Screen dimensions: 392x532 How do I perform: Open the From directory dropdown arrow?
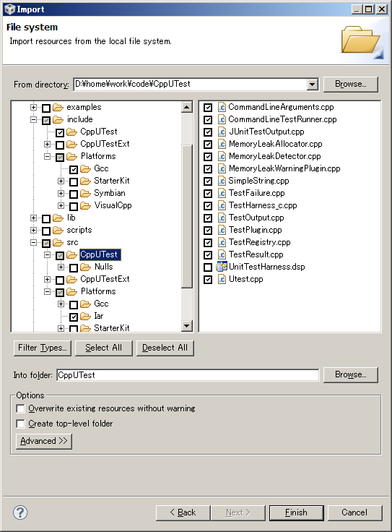tap(313, 84)
